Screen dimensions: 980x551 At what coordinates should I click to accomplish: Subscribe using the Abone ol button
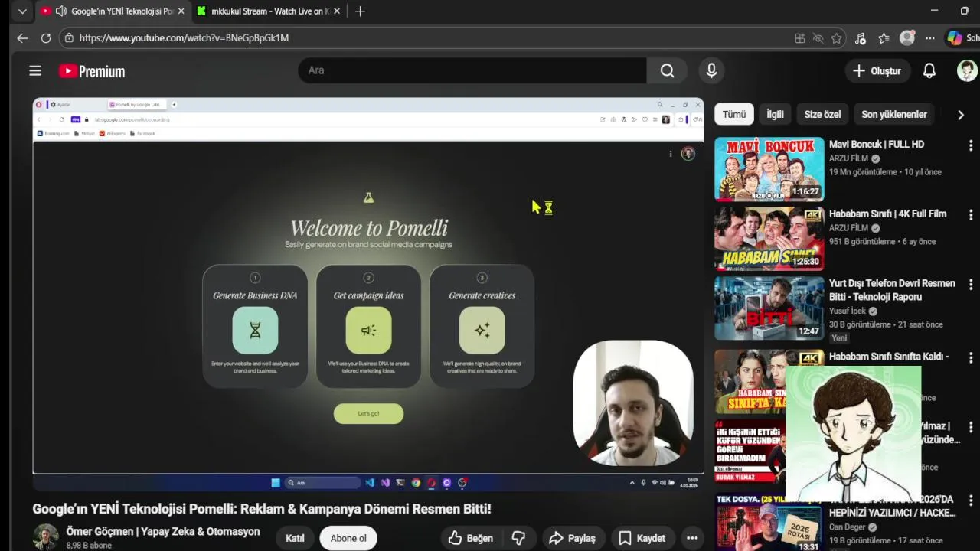coord(348,538)
